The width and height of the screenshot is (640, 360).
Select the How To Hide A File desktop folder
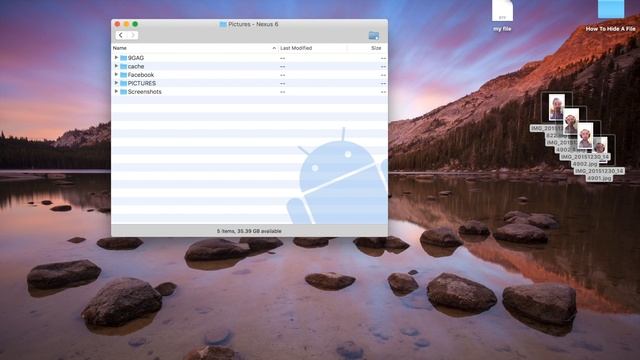coord(611,9)
